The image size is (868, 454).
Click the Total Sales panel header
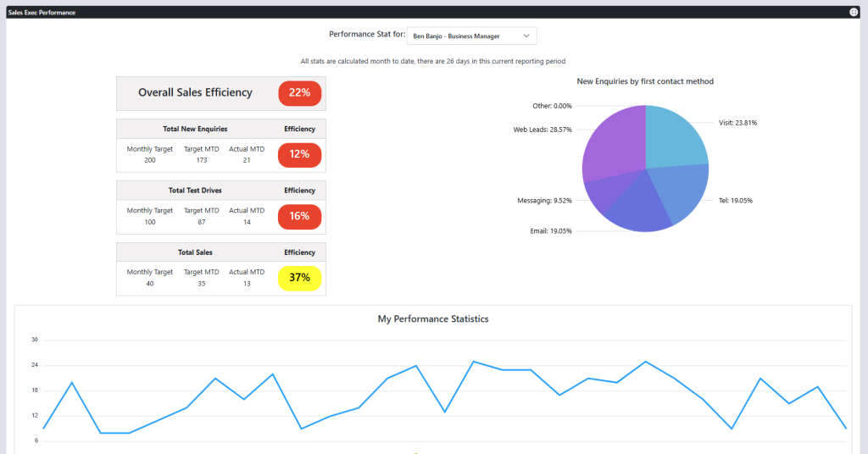click(x=195, y=252)
